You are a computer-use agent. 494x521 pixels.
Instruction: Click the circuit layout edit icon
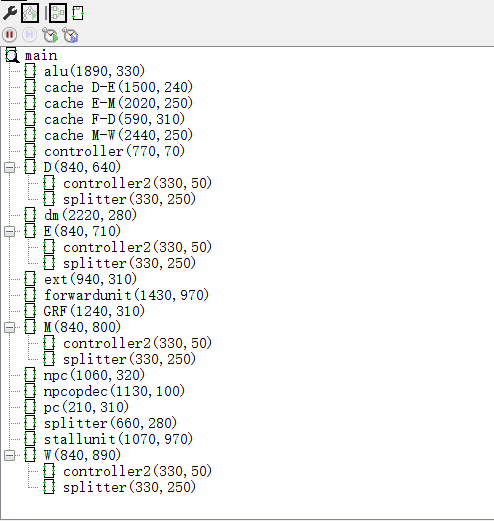[58, 13]
